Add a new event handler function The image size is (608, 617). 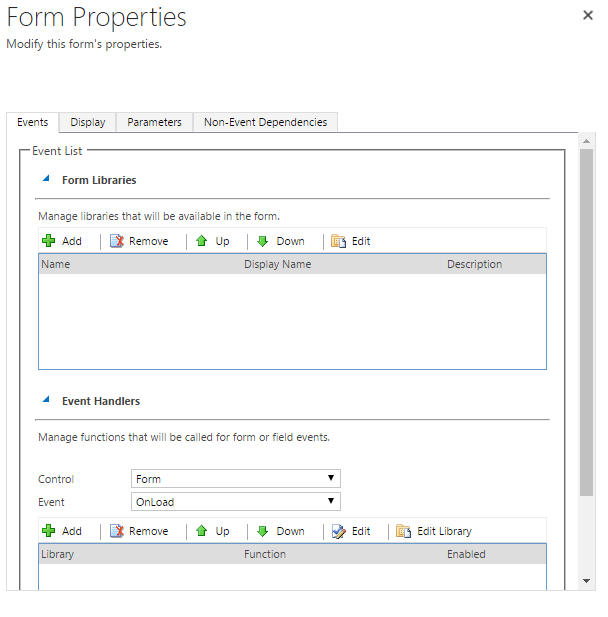(62, 531)
